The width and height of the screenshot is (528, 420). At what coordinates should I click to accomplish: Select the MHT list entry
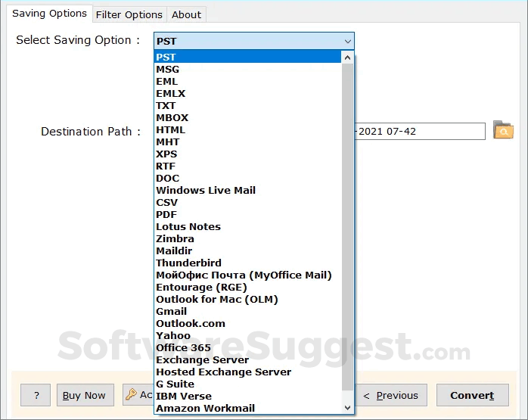click(x=247, y=142)
